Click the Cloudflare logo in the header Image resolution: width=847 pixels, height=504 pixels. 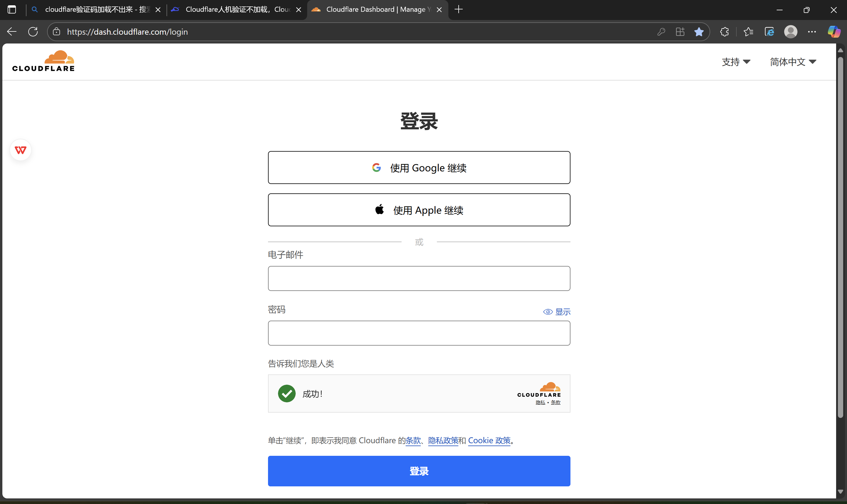click(x=43, y=61)
